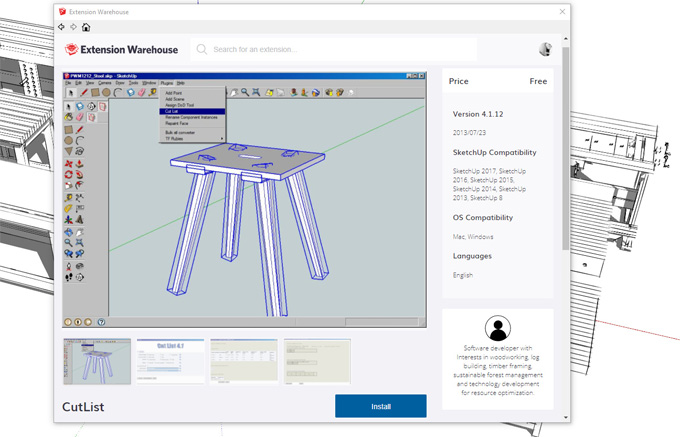Click the scrollbar down arrow
This screenshot has height=437, width=680.
(566, 417)
